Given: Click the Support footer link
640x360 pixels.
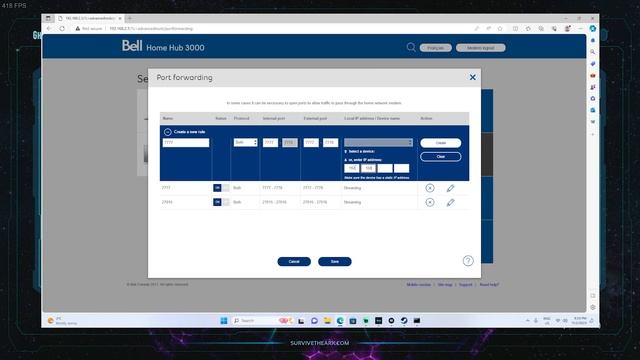Looking at the screenshot, I should [465, 284].
